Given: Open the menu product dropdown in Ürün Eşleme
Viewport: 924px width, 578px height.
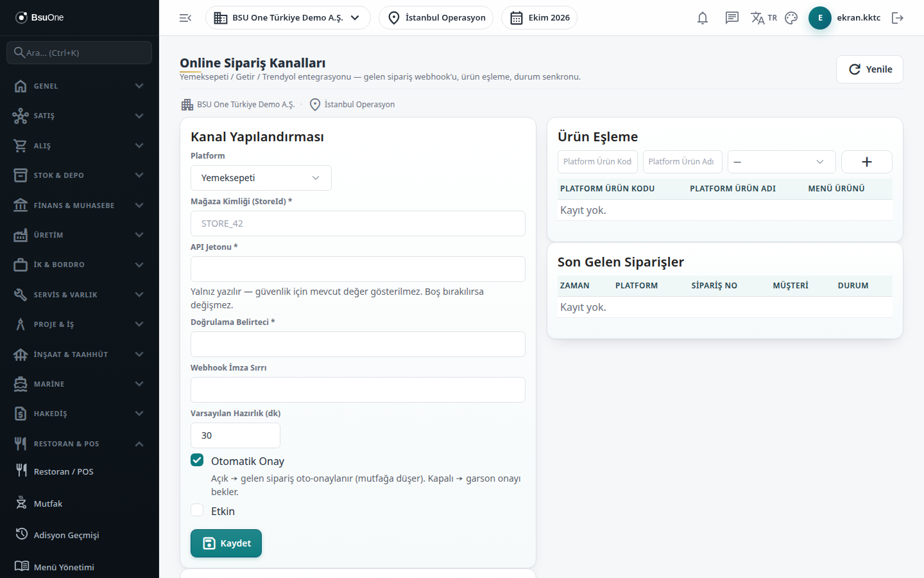Looking at the screenshot, I should click(x=782, y=162).
